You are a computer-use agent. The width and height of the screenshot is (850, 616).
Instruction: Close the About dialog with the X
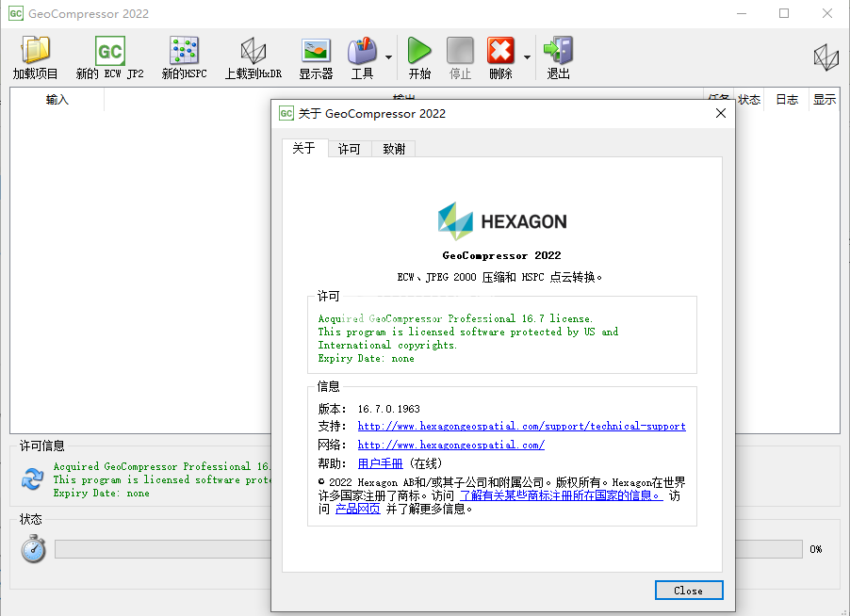pos(721,113)
